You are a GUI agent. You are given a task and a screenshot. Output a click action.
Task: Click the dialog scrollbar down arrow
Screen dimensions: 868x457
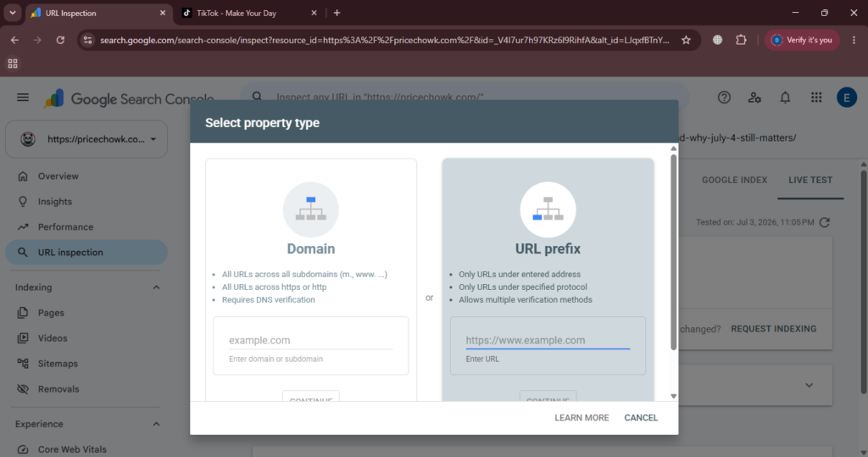[x=673, y=396]
